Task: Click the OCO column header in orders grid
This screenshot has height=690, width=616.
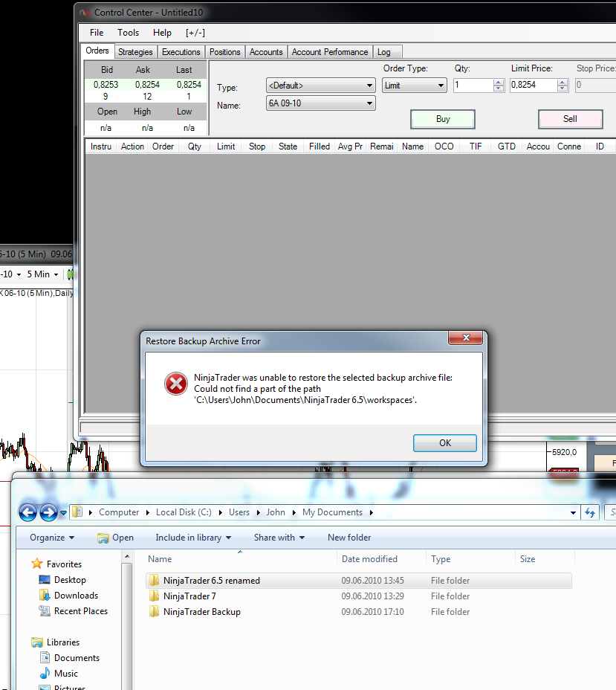Action: pyautogui.click(x=444, y=146)
